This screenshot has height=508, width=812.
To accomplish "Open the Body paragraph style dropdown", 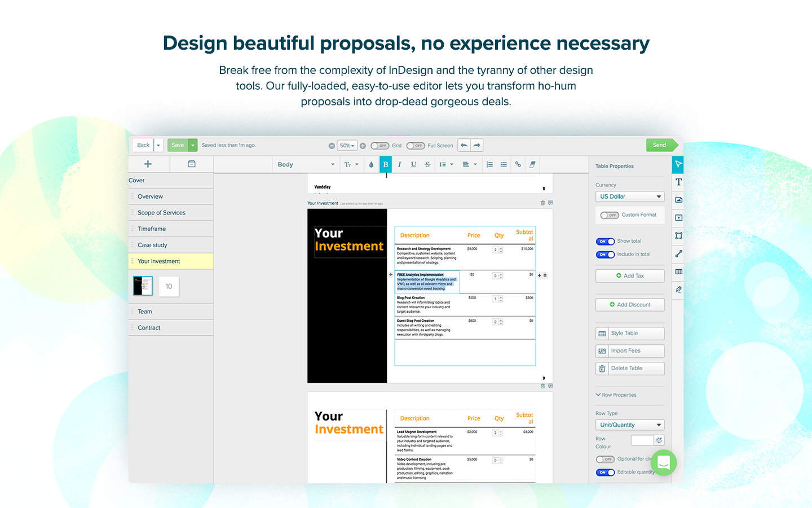I will [x=305, y=164].
